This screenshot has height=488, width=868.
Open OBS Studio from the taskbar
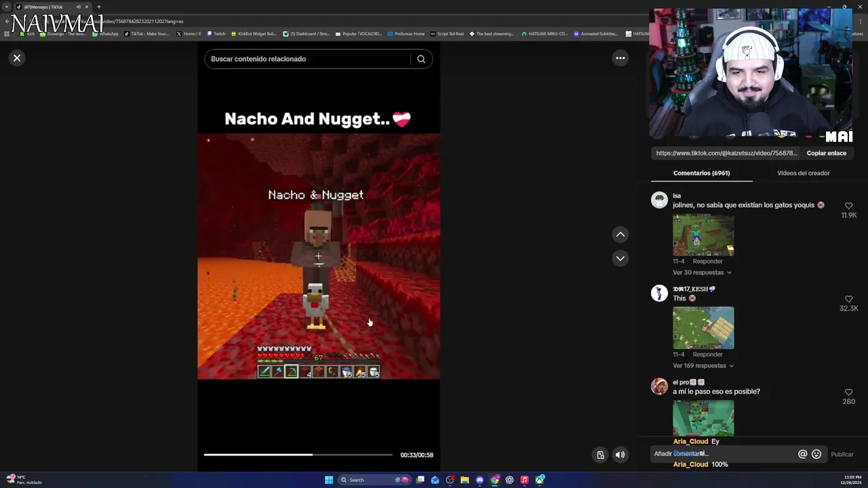point(450,480)
